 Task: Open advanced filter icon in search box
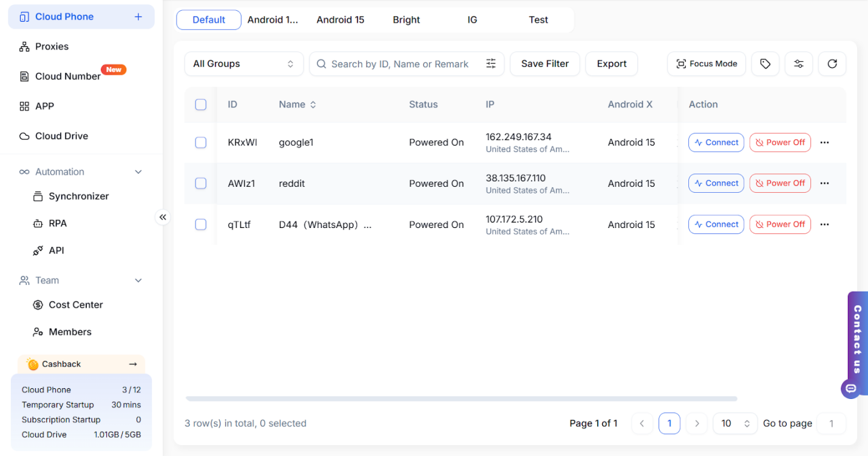491,64
